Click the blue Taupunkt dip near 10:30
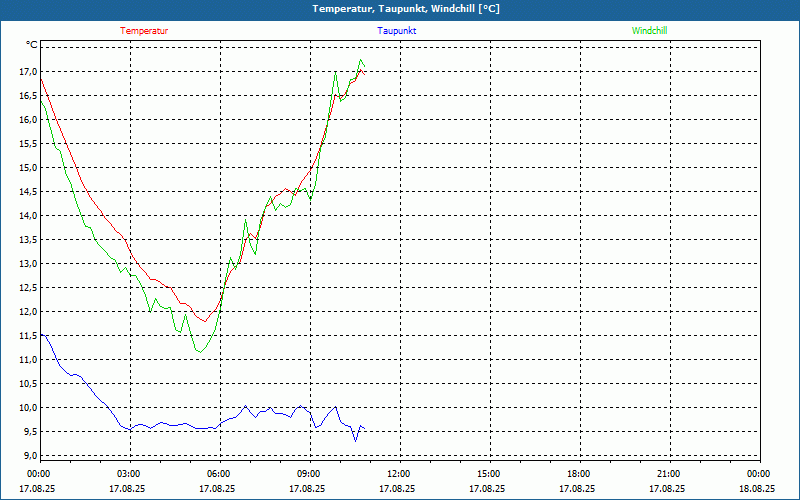 tap(356, 441)
